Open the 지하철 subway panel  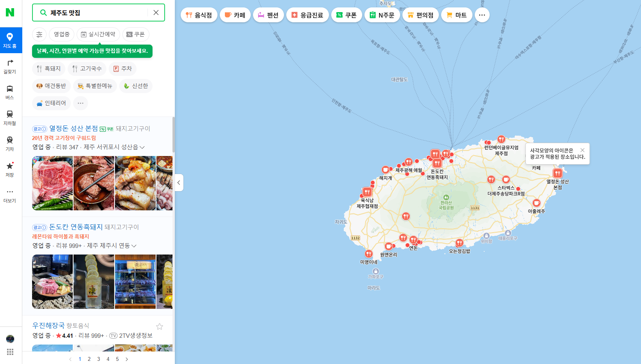(10, 118)
